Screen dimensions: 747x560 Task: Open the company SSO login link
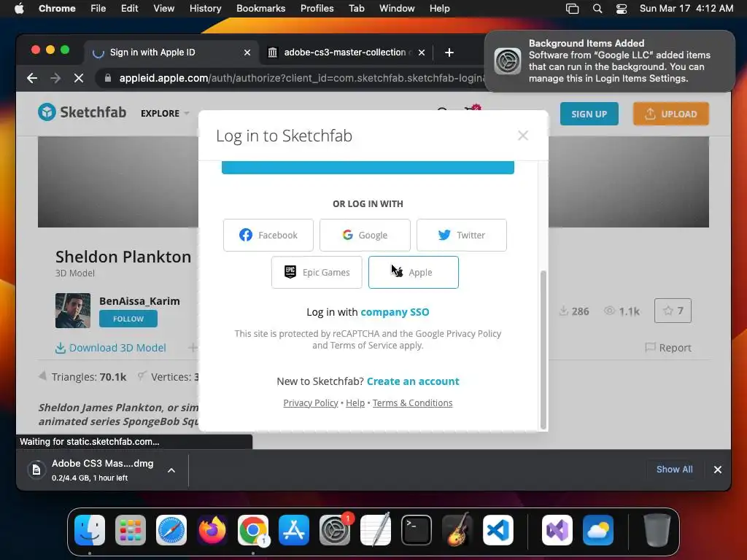[395, 312]
